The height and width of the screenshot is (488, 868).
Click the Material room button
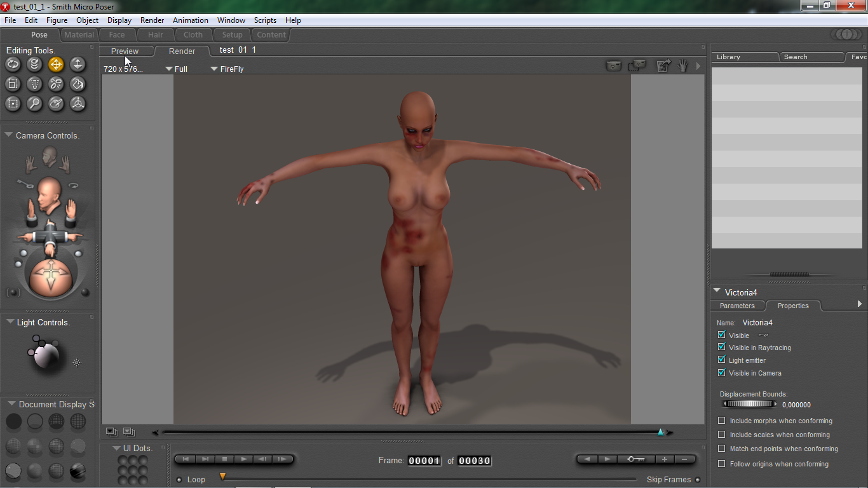tap(79, 35)
